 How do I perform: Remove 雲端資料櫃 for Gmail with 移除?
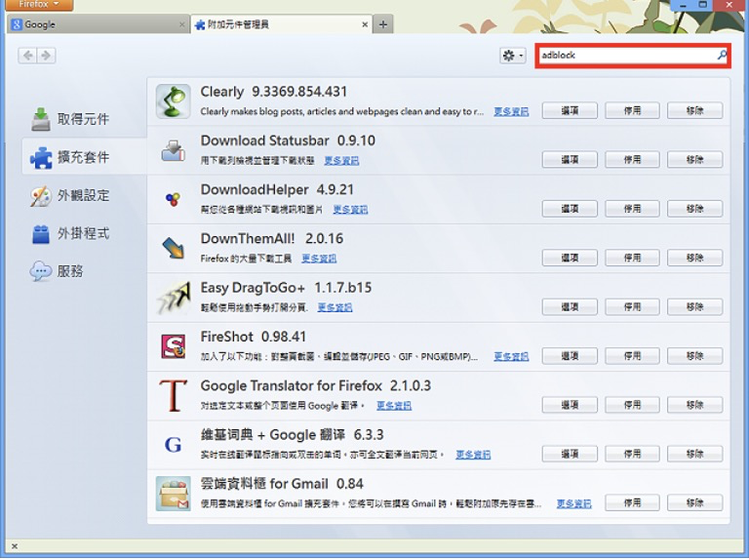pyautogui.click(x=694, y=503)
